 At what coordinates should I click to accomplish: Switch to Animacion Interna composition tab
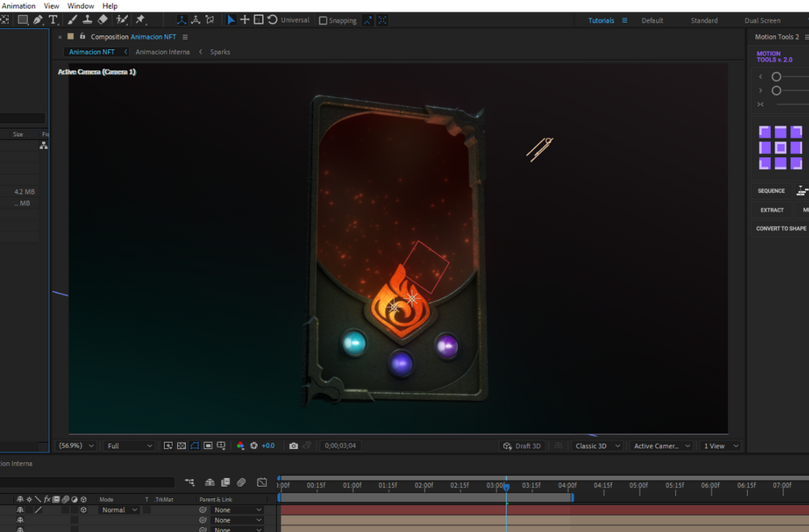163,52
